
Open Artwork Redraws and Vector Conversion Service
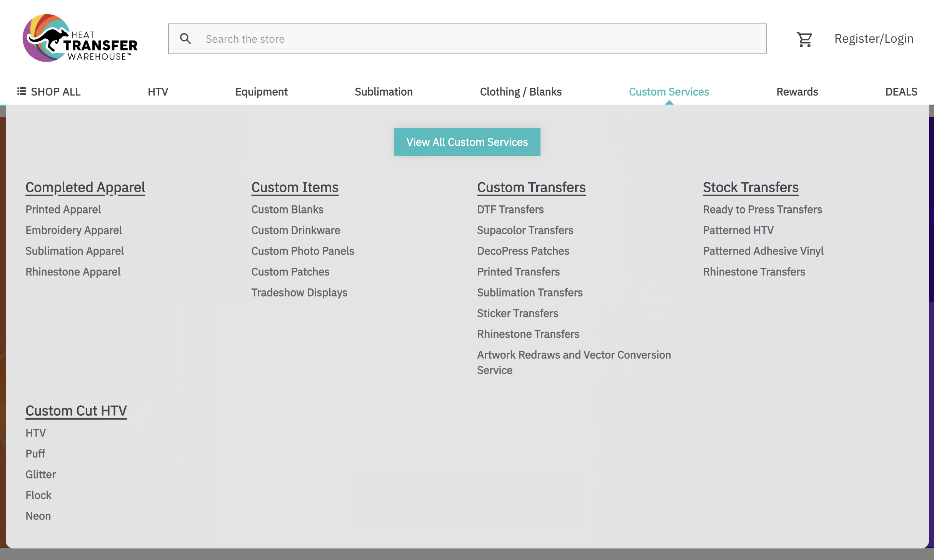click(574, 355)
